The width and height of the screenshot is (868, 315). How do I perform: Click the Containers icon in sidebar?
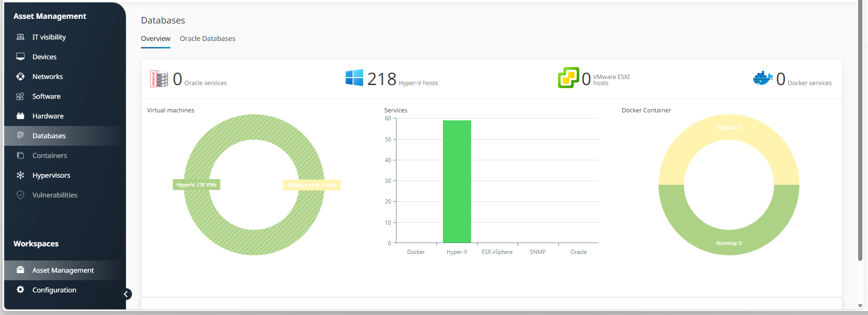[x=20, y=156]
